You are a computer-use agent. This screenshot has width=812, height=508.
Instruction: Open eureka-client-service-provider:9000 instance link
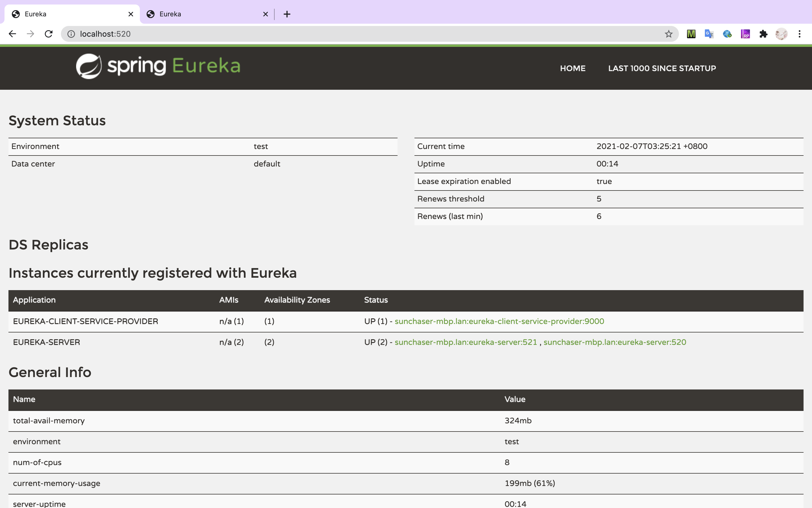[x=499, y=321]
